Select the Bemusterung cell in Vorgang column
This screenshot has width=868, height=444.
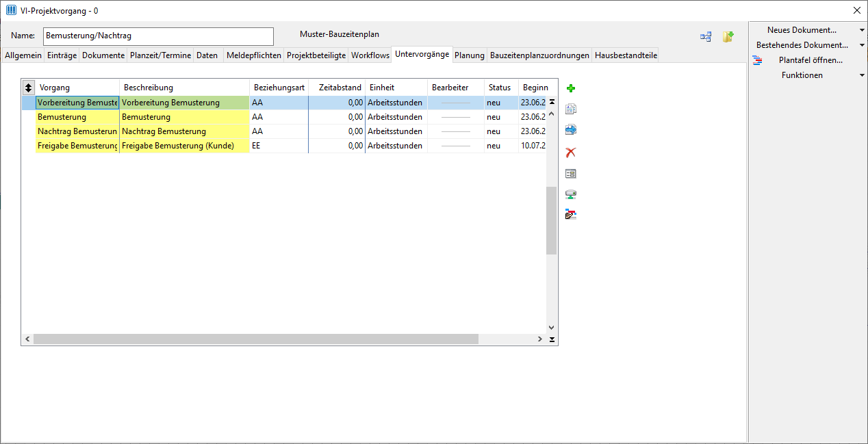77,117
